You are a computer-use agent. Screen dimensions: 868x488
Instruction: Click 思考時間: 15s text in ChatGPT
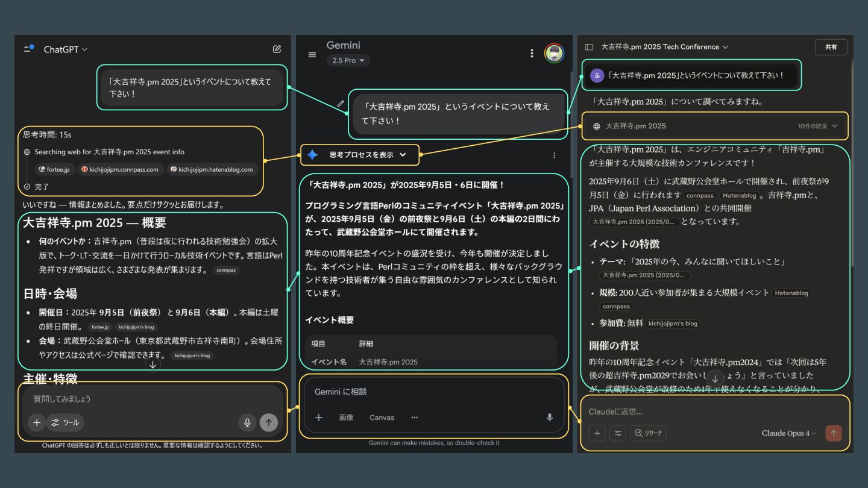47,134
